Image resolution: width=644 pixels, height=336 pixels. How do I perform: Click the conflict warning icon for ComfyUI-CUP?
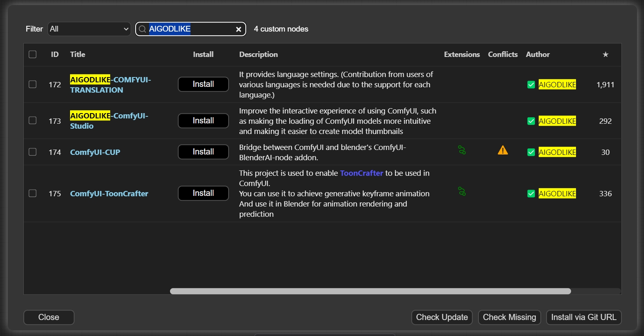point(503,150)
